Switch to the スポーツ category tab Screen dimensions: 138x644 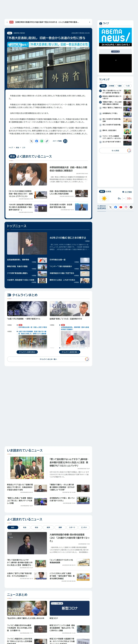point(72,528)
